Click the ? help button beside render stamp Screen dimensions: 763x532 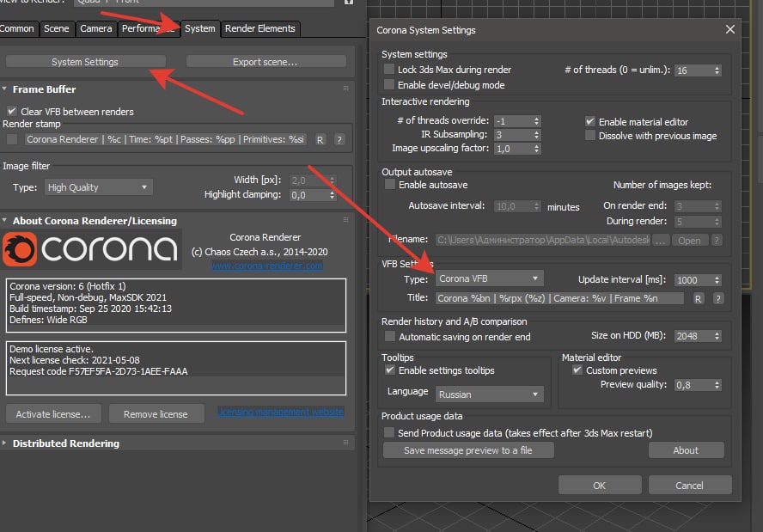[339, 140]
